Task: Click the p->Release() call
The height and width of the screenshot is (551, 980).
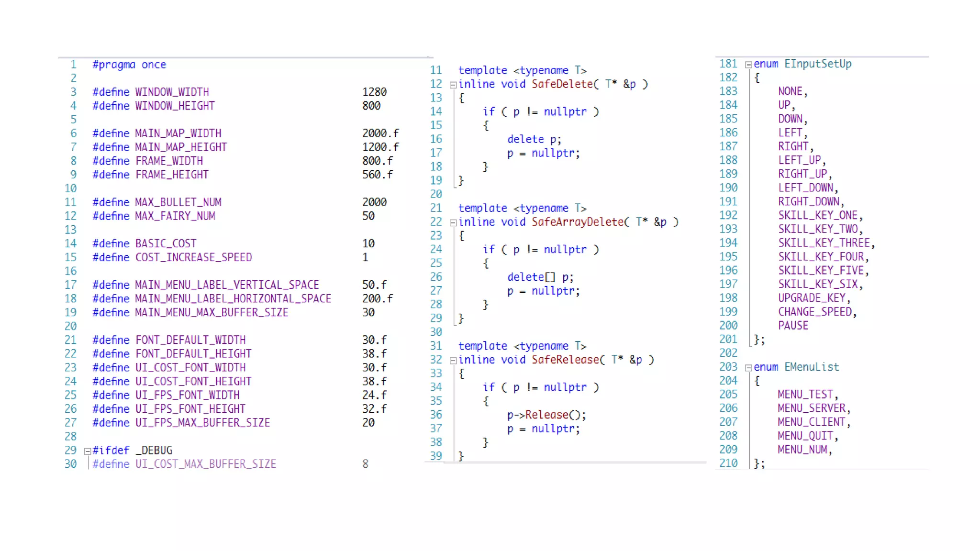Action: tap(546, 415)
